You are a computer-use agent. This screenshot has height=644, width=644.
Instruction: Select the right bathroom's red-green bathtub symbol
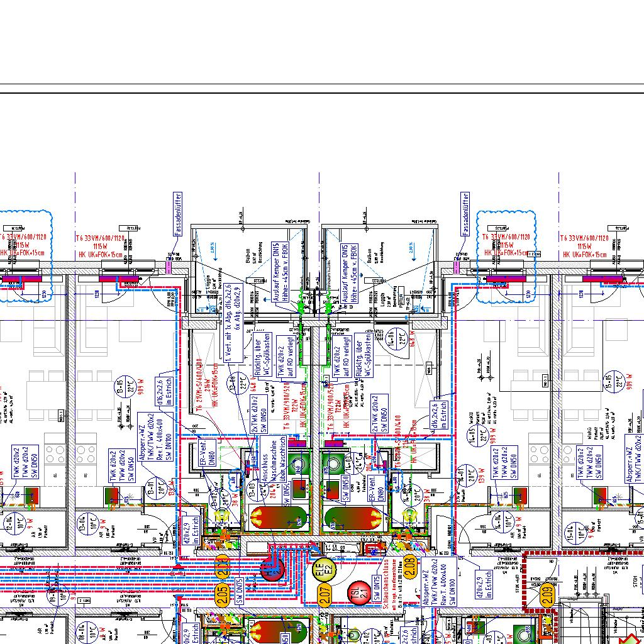click(x=352, y=517)
